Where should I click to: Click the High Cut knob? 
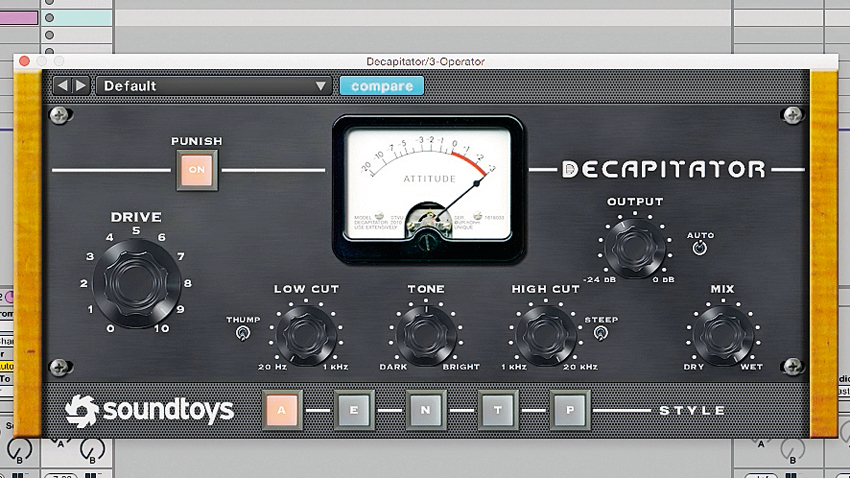545,335
